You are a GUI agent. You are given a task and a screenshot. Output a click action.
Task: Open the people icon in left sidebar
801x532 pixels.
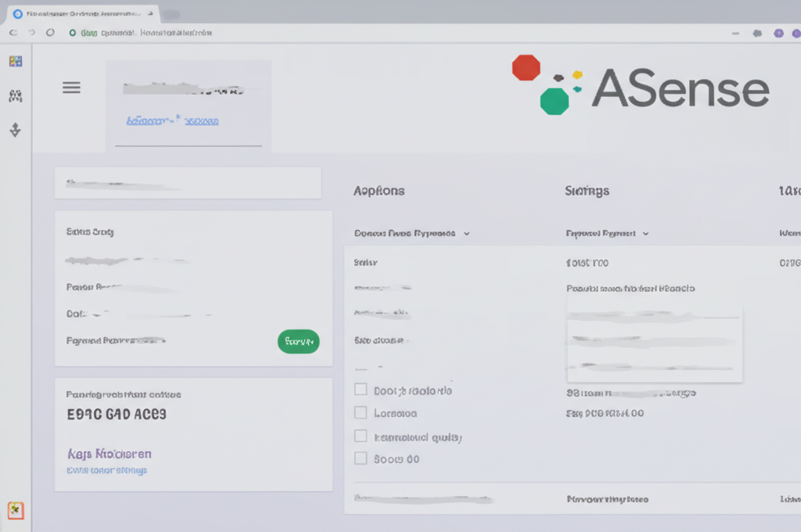point(16,95)
